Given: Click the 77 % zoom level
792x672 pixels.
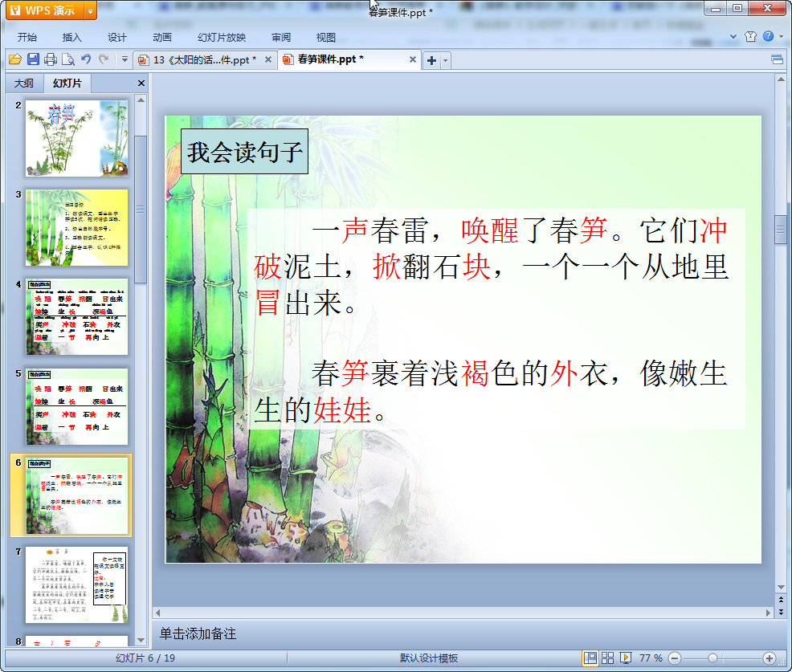Looking at the screenshot, I should (x=651, y=658).
